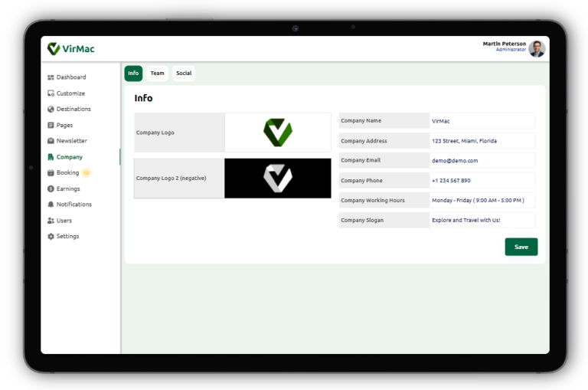Select the negative Company Logo 2 image
Image resolution: width=588 pixels, height=390 pixels.
[x=278, y=179]
